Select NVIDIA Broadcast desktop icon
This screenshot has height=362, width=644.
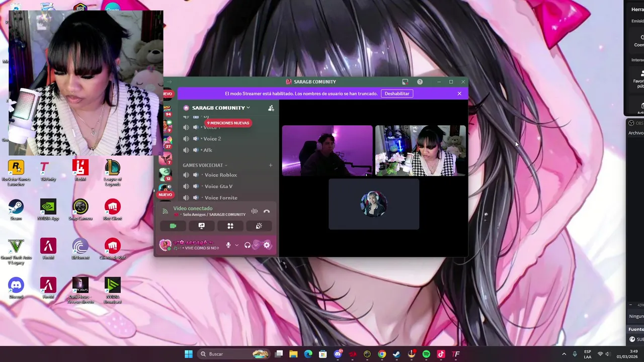pos(112,291)
